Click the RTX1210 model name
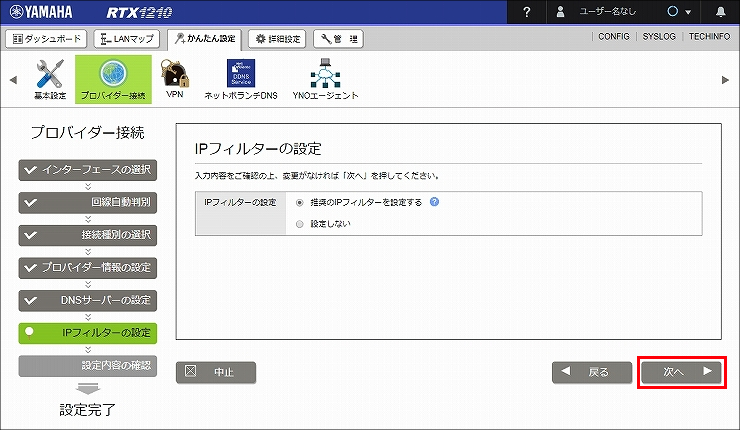This screenshot has width=740, height=430. [139, 12]
